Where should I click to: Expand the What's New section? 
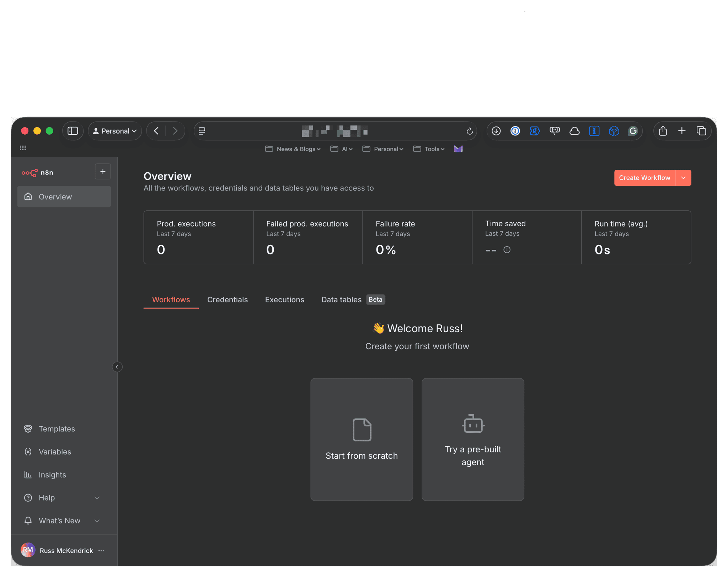tap(97, 521)
